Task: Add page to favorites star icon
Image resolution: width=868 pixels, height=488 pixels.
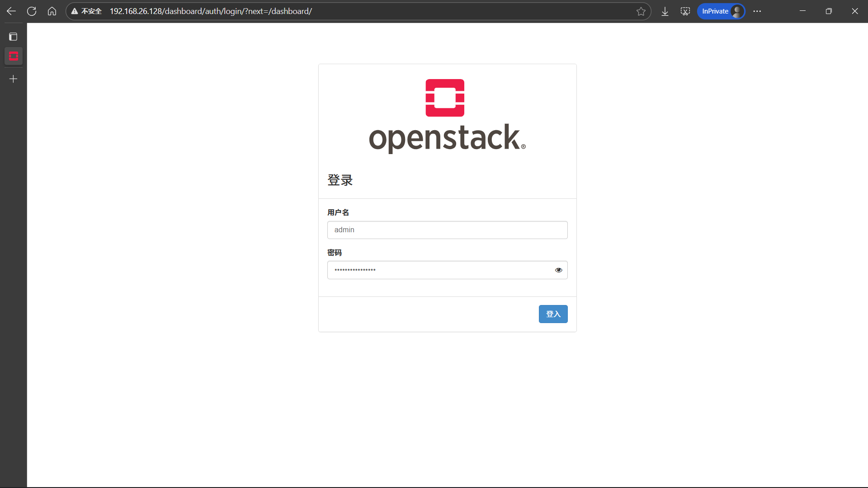Action: 641,11
